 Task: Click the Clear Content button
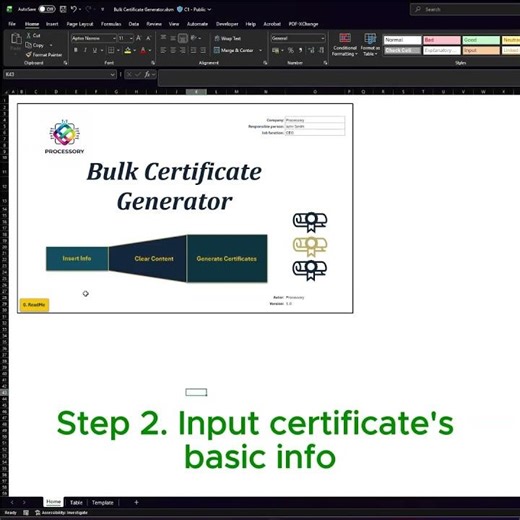click(148, 259)
